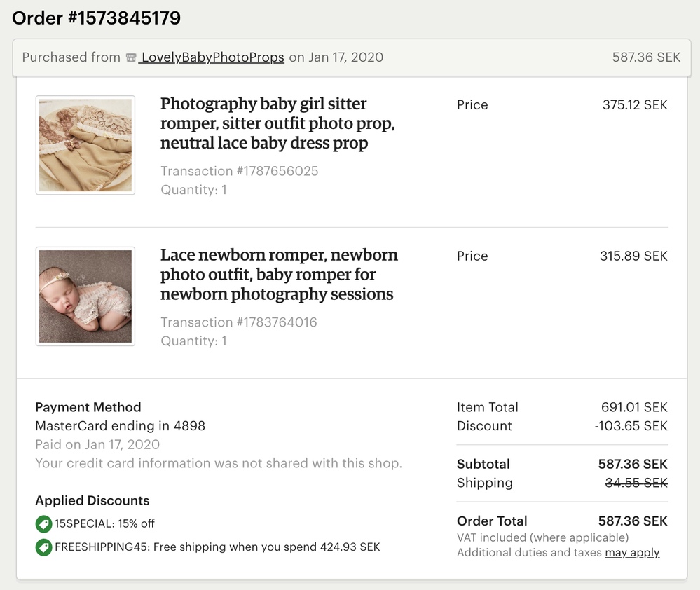This screenshot has width=700, height=590.
Task: Open the sitter romper product thumbnail
Action: (x=85, y=145)
